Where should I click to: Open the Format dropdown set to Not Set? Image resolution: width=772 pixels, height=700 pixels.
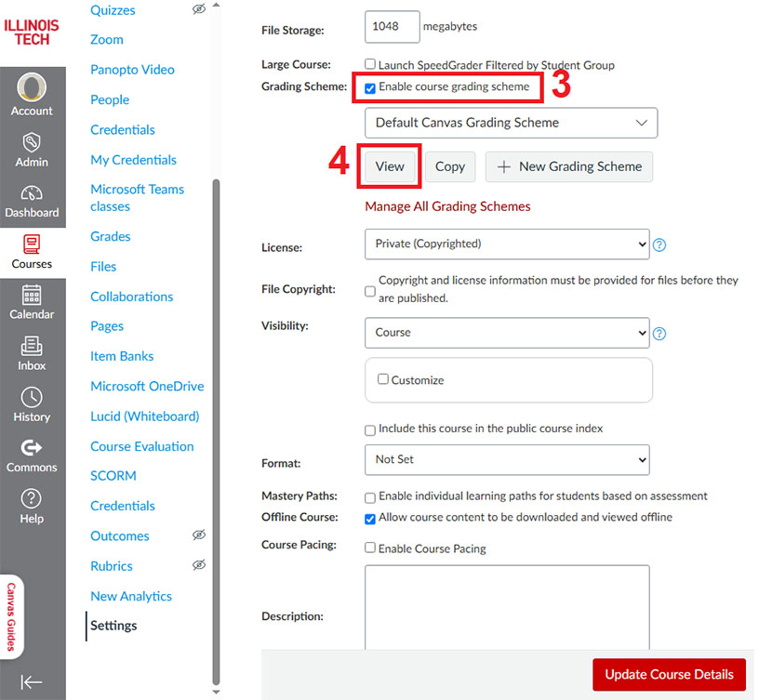pyautogui.click(x=507, y=459)
